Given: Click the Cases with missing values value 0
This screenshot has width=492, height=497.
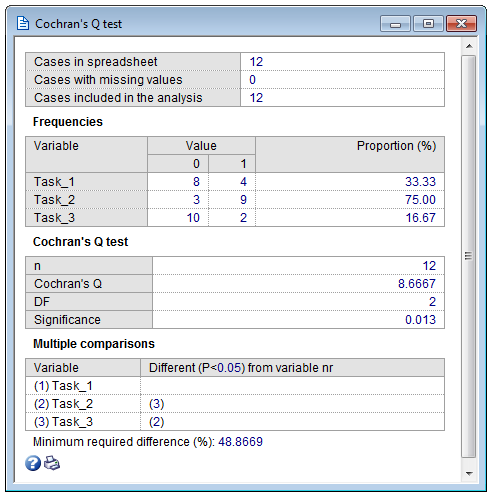Looking at the screenshot, I should (252, 80).
